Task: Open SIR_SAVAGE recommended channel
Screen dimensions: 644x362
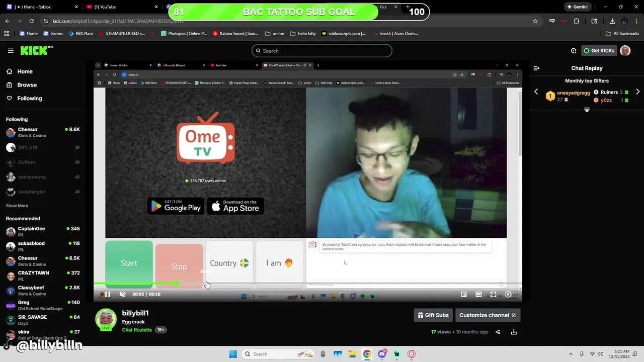Action: point(43,320)
